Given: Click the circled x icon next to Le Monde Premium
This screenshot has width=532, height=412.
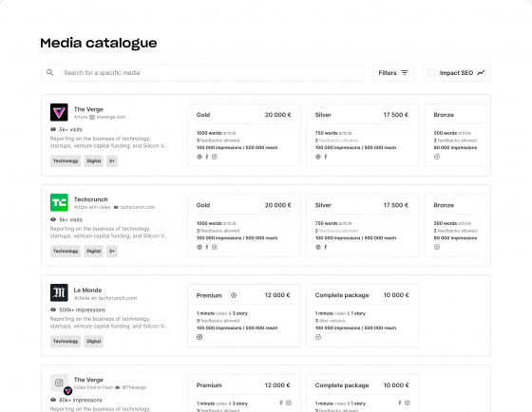Looking at the screenshot, I should pos(234,295).
